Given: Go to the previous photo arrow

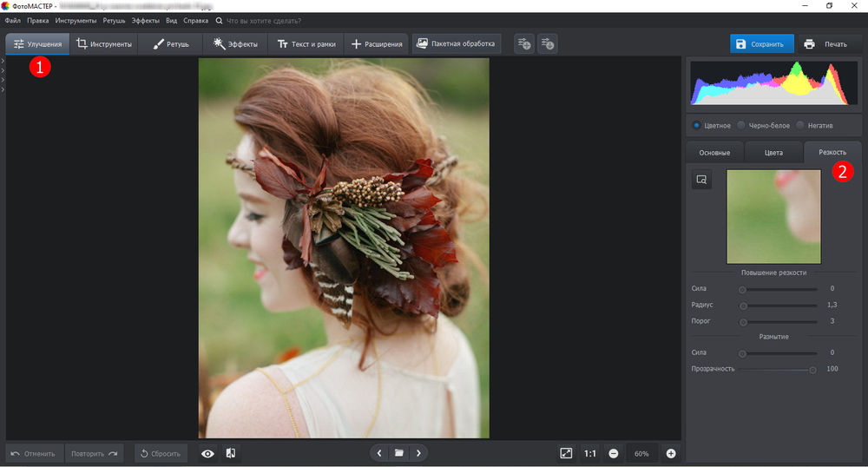Looking at the screenshot, I should (x=379, y=453).
